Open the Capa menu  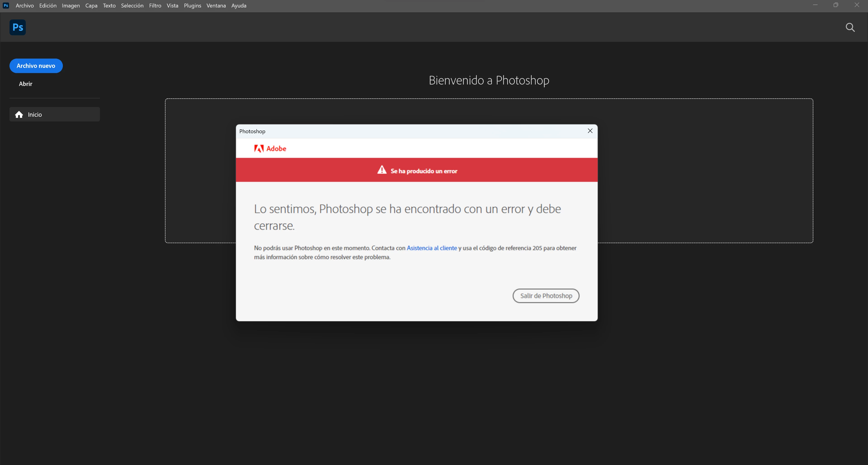coord(91,5)
